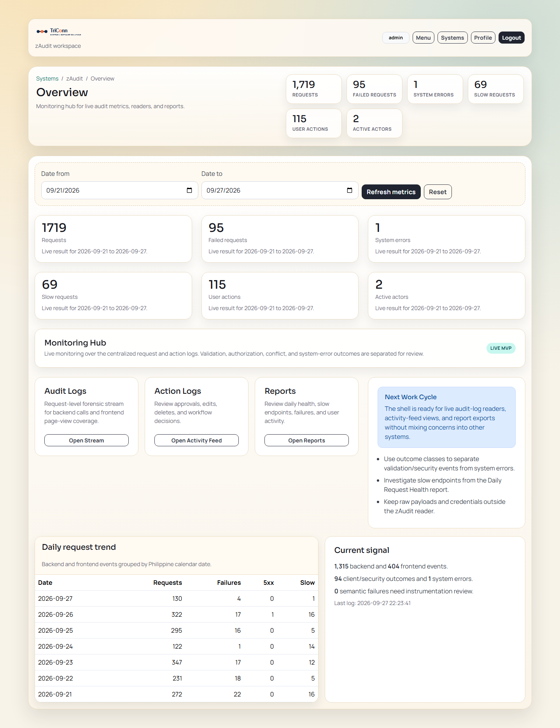Viewport: 560px width, 728px height.
Task: Click requests value 347 for 2026-09-23
Action: click(177, 663)
